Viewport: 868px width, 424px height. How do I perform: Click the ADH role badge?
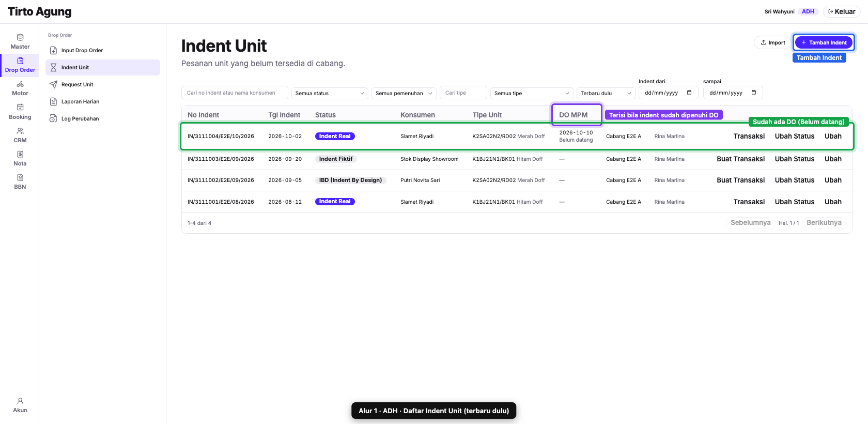[x=808, y=11]
